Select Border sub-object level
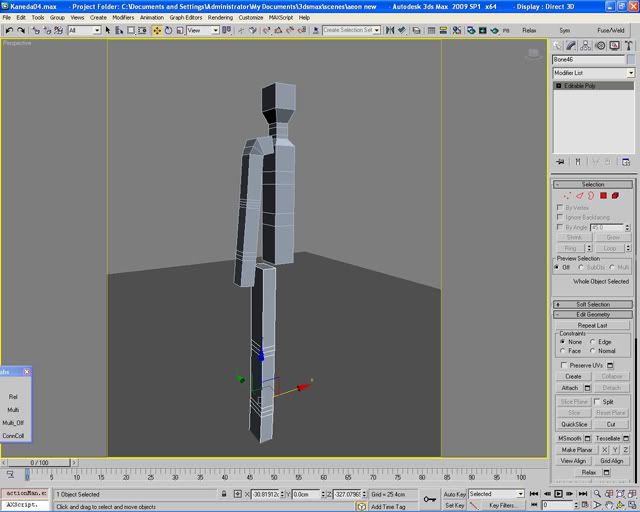This screenshot has width=640, height=512. pos(591,196)
